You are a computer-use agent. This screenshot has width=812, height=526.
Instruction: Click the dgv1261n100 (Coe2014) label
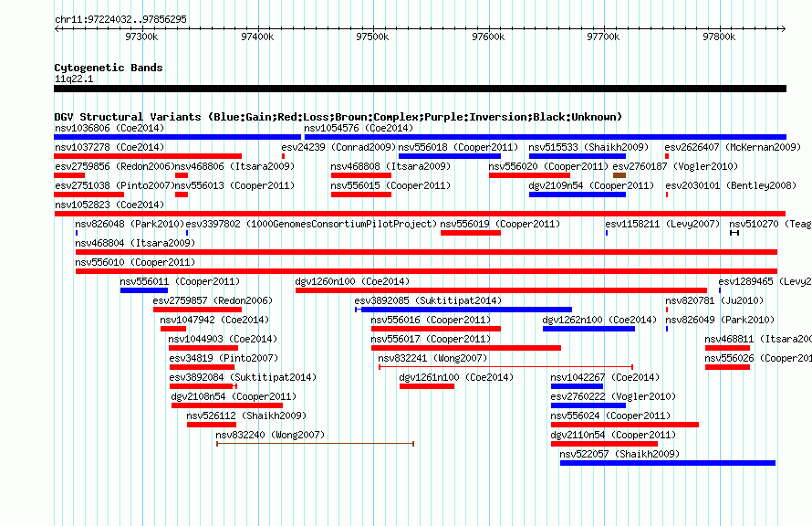click(x=456, y=377)
